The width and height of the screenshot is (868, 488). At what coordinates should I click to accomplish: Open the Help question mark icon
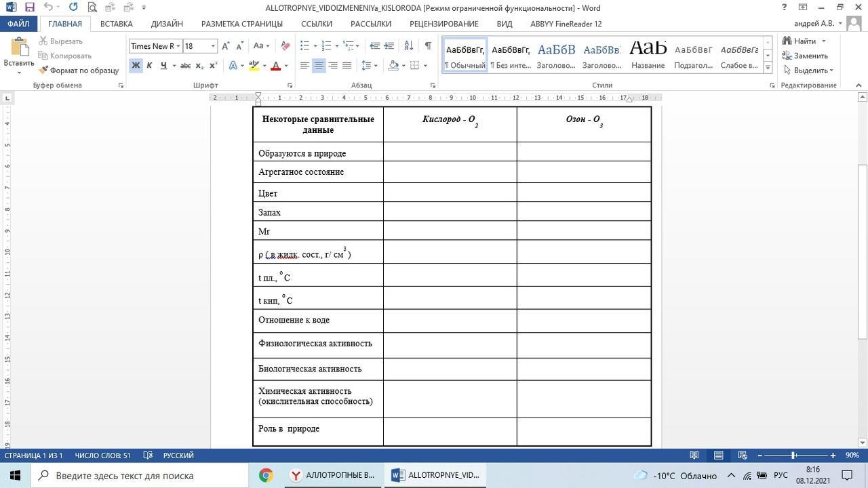[x=785, y=7]
